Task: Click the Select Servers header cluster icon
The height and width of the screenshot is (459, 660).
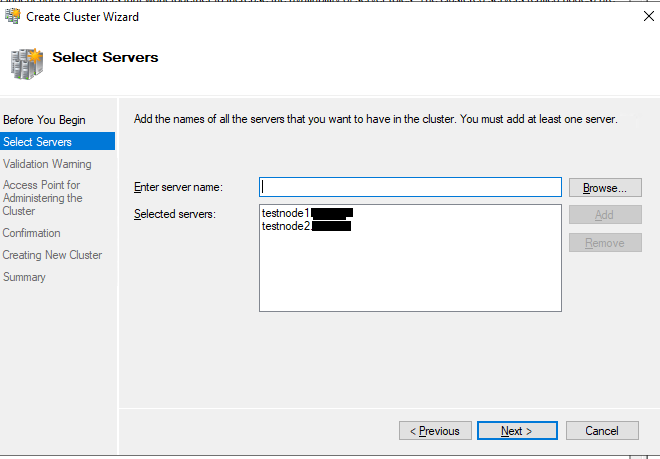Action: [27, 64]
